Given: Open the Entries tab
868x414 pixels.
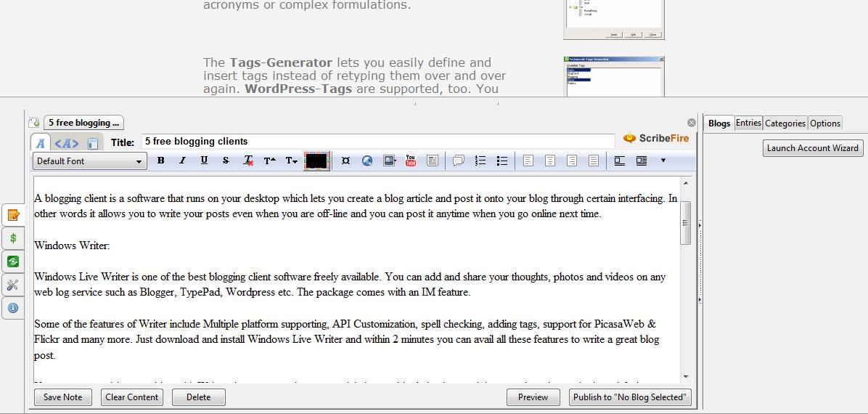Looking at the screenshot, I should (x=748, y=123).
